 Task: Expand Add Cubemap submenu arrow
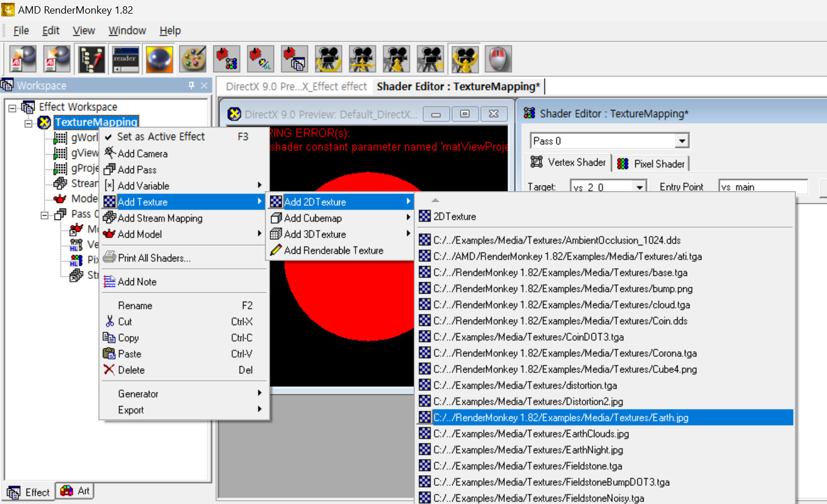[408, 217]
